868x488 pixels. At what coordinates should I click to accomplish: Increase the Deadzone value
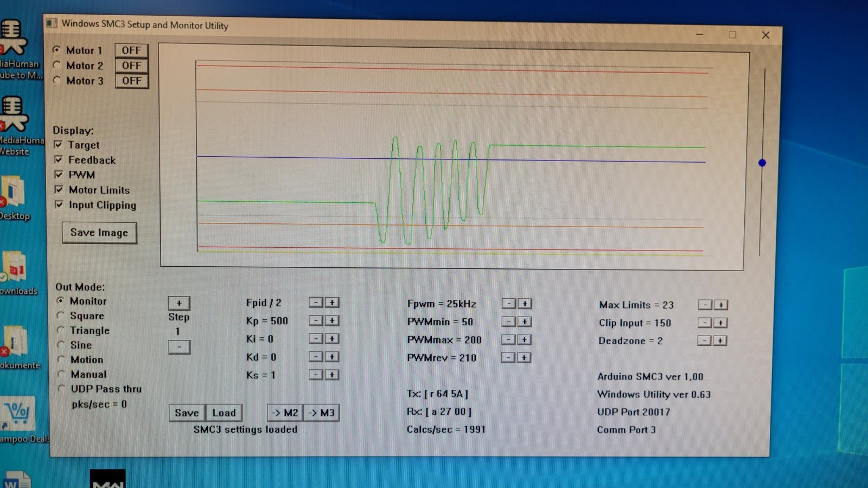tap(720, 341)
